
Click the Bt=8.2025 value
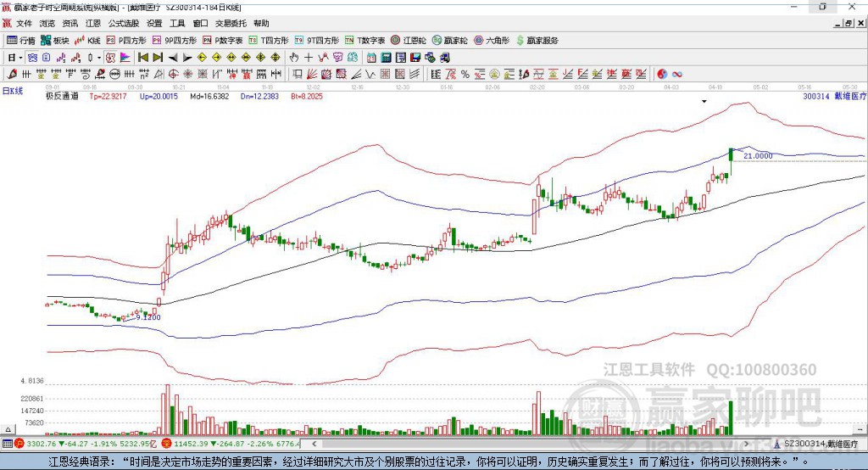(307, 97)
